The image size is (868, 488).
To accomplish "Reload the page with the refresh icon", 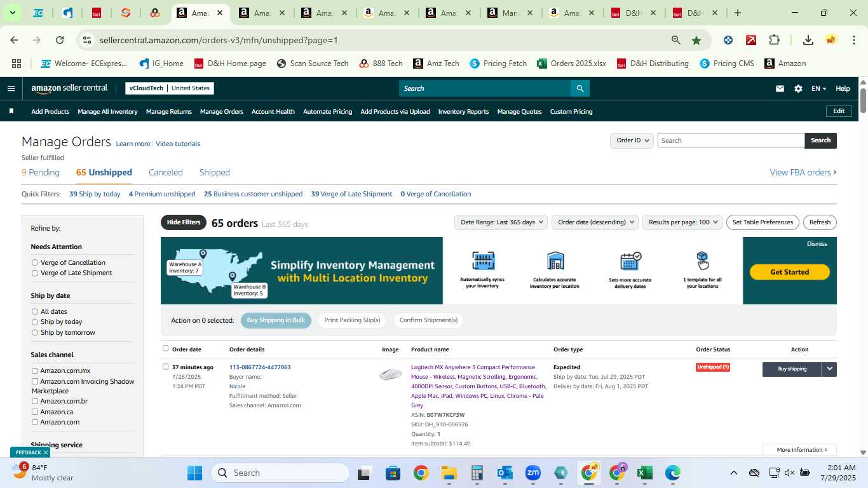I will pyautogui.click(x=60, y=40).
